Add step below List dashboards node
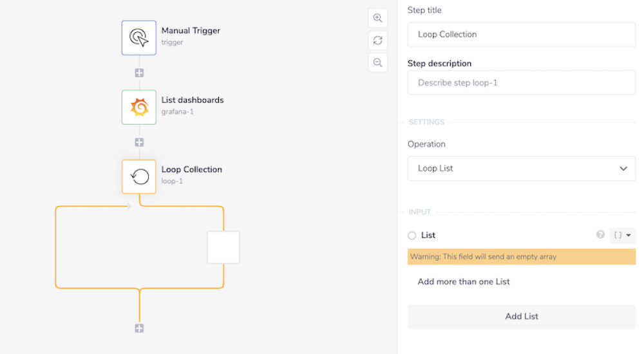The height and width of the screenshot is (354, 644). click(139, 142)
